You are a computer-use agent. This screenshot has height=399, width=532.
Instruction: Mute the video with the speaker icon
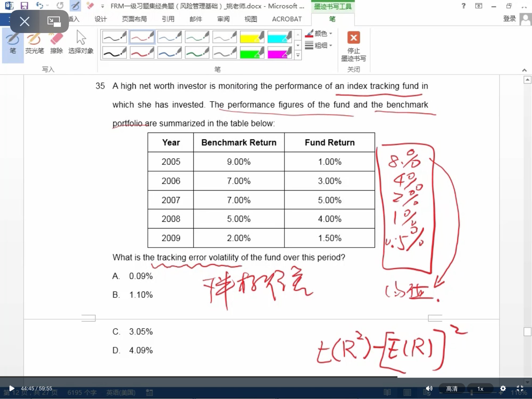click(x=429, y=388)
